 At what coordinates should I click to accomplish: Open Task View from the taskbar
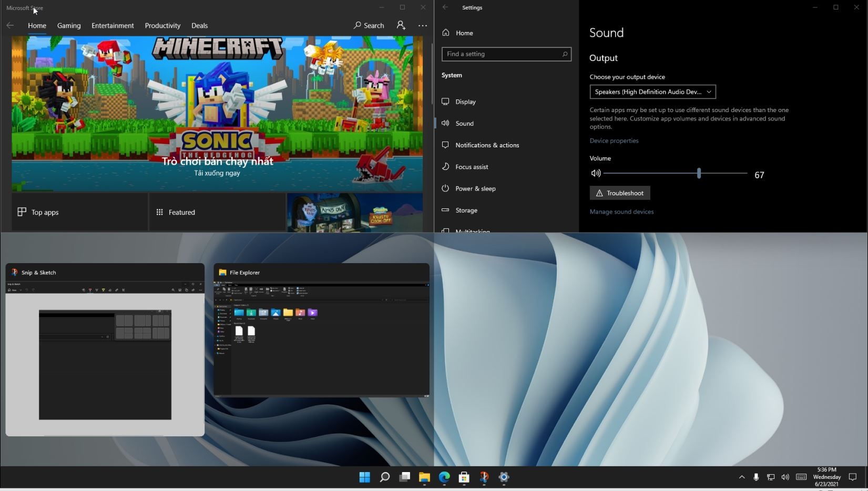click(x=404, y=477)
